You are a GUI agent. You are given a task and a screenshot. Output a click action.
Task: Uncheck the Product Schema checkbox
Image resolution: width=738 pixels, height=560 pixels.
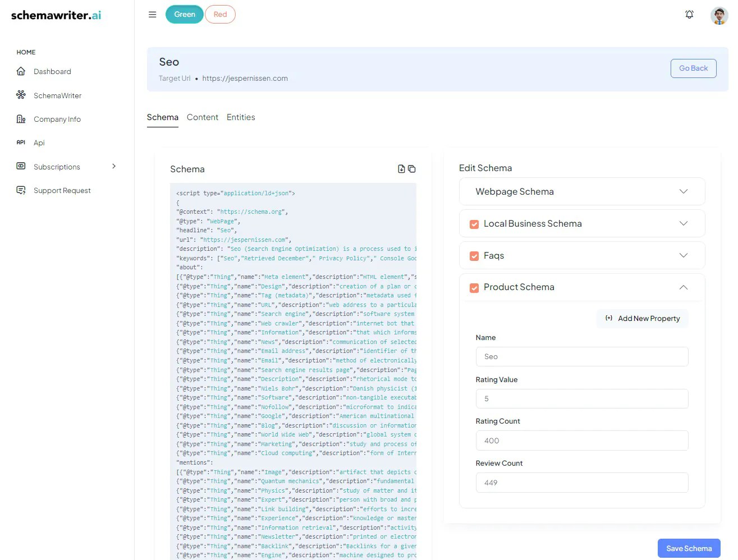[x=474, y=287]
